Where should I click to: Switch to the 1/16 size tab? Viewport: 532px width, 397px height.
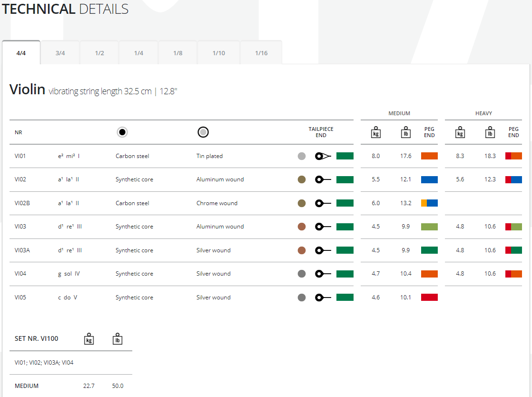pyautogui.click(x=261, y=53)
